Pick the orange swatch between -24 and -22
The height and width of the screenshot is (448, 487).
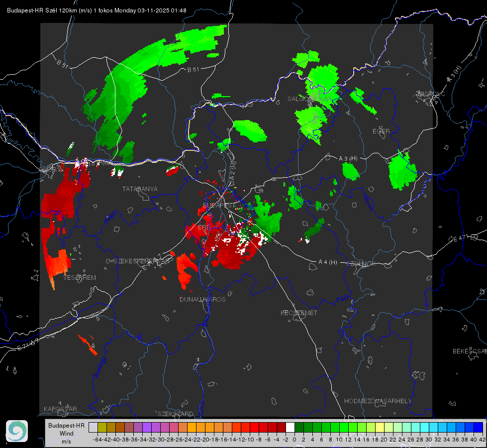point(192,428)
